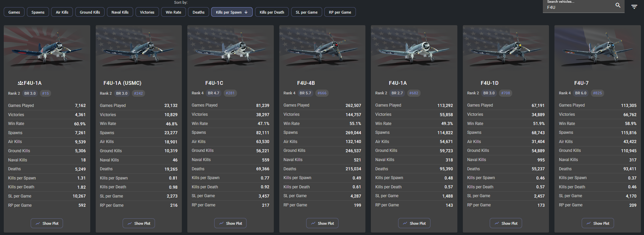Toggle the Kills per Spawn sort

tap(232, 12)
